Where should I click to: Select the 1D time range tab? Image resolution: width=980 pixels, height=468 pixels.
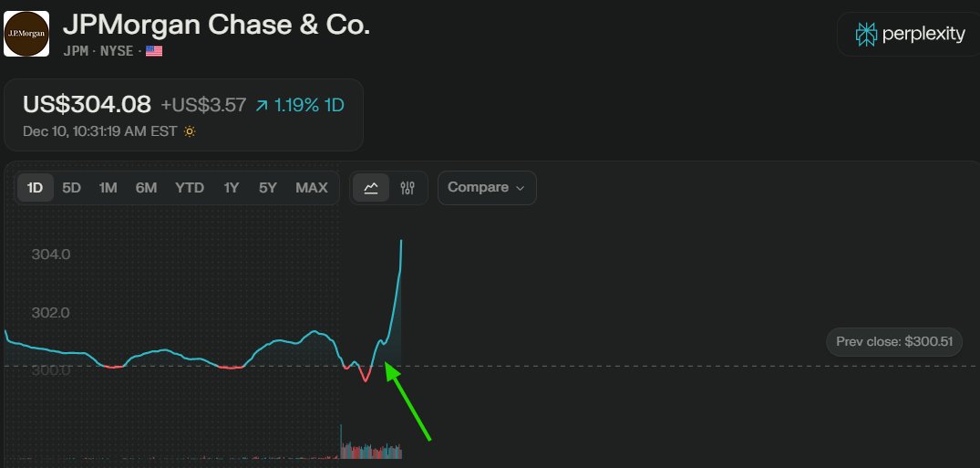35,188
